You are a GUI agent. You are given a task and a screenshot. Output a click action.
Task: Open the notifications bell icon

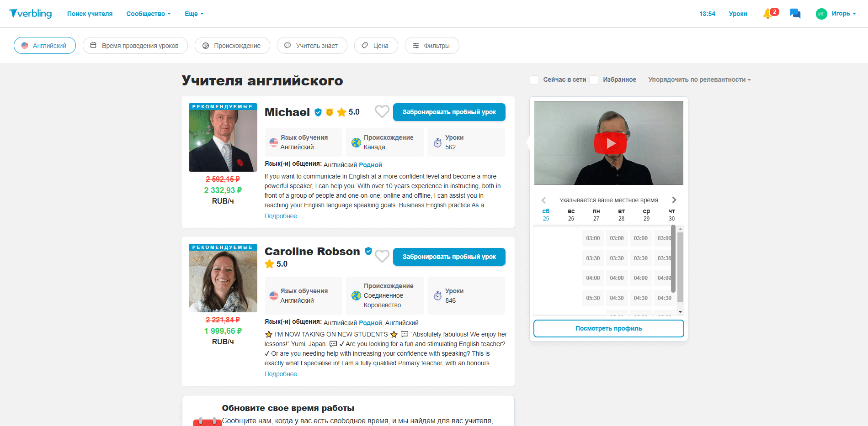pos(768,14)
